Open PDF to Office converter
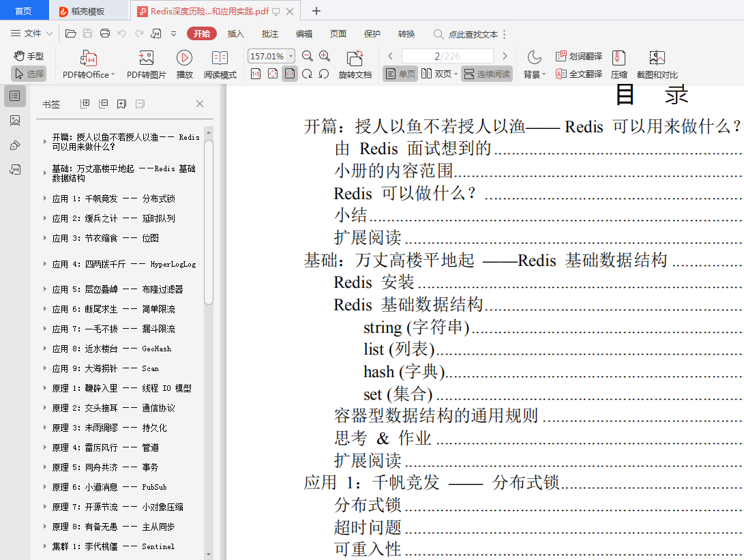 89,64
